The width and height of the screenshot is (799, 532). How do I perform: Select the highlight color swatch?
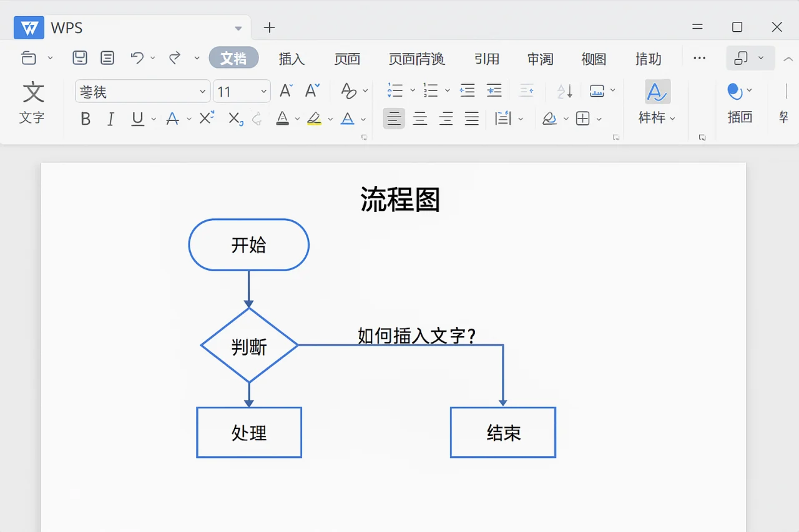(x=315, y=118)
